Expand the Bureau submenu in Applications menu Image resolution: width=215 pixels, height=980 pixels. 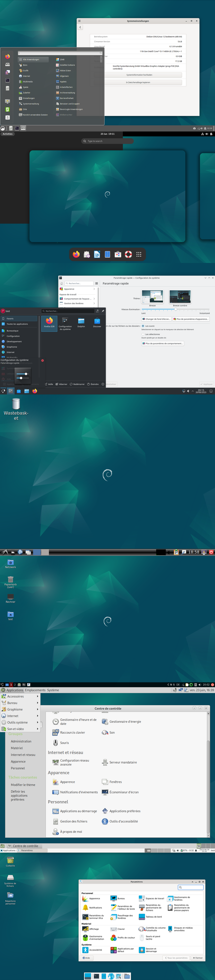(x=20, y=703)
